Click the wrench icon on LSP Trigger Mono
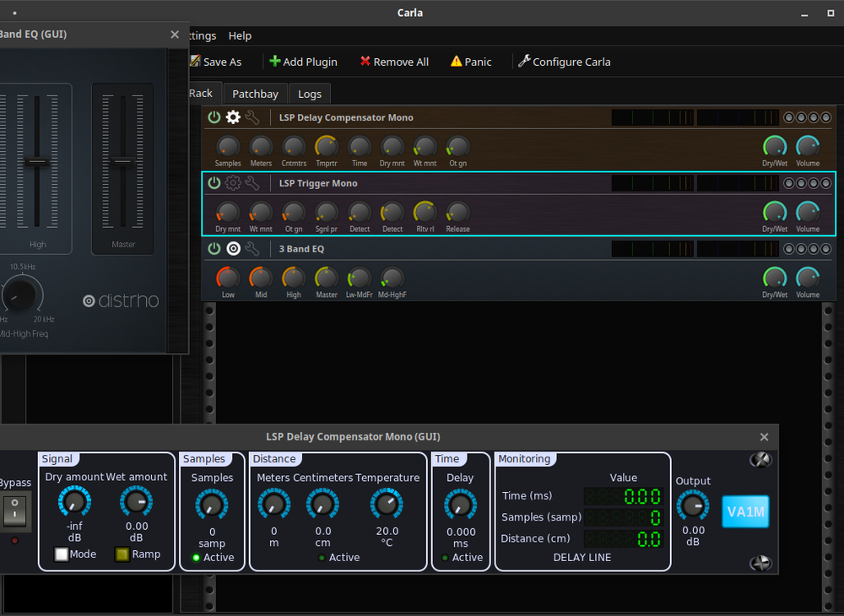844x616 pixels. pyautogui.click(x=250, y=183)
